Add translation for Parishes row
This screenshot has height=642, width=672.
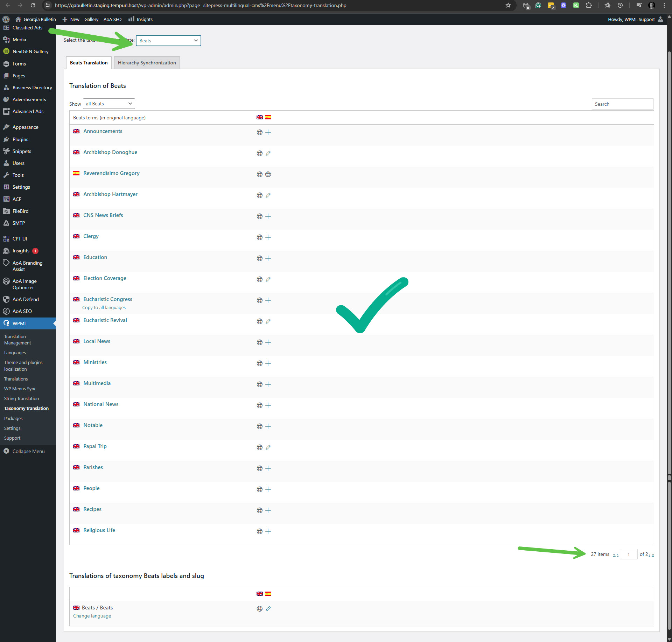click(268, 468)
